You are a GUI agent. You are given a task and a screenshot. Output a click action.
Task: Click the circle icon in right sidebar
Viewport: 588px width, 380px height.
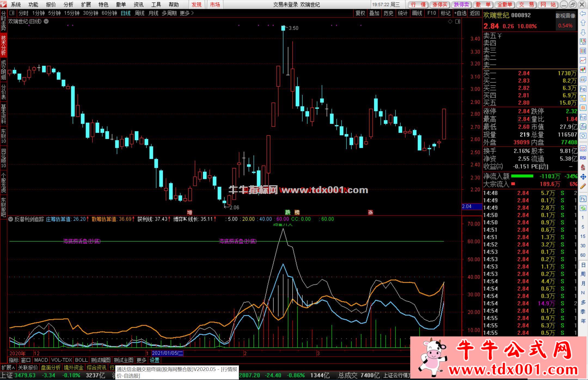click(583, 136)
